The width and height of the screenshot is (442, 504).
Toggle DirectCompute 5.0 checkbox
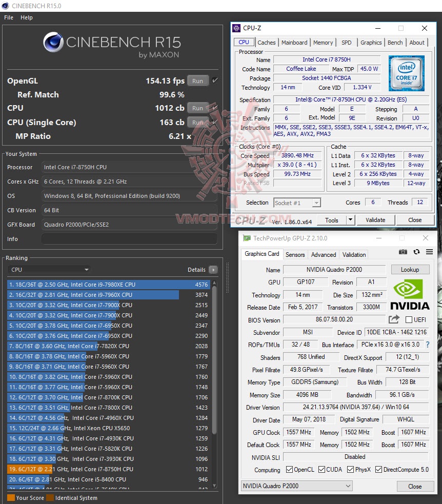(378, 470)
